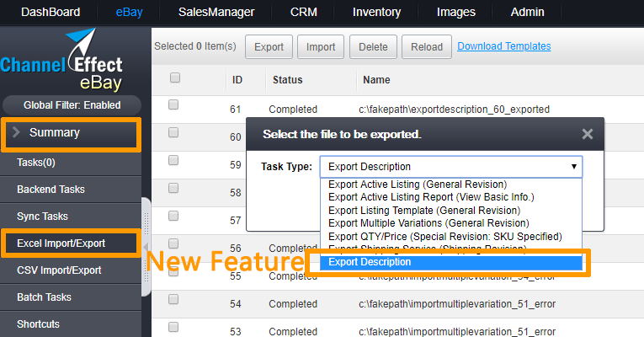This screenshot has width=644, height=337.
Task: Pick the highlighted Export Description option
Action: pyautogui.click(x=451, y=262)
